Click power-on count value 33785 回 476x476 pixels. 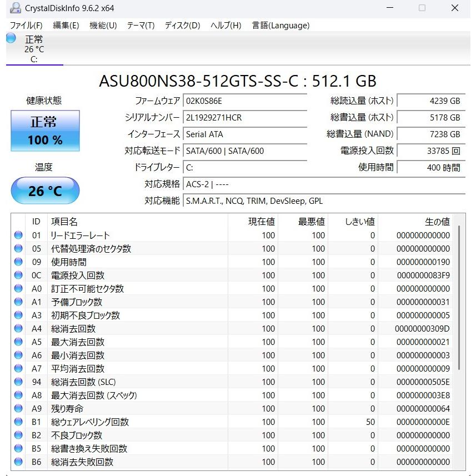(x=431, y=151)
